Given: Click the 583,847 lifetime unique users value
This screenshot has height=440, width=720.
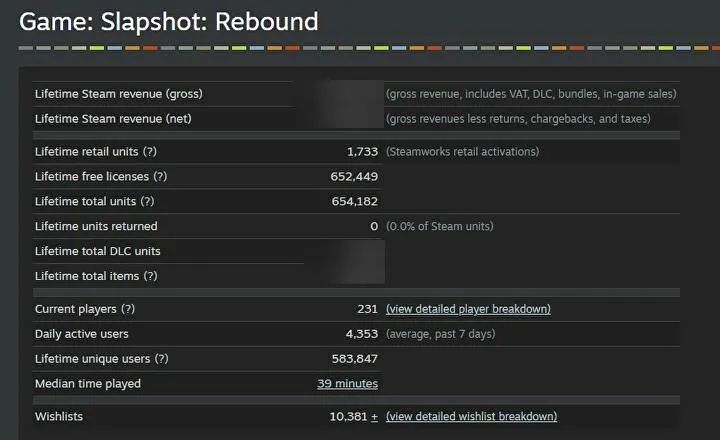Looking at the screenshot, I should click(x=354, y=359).
